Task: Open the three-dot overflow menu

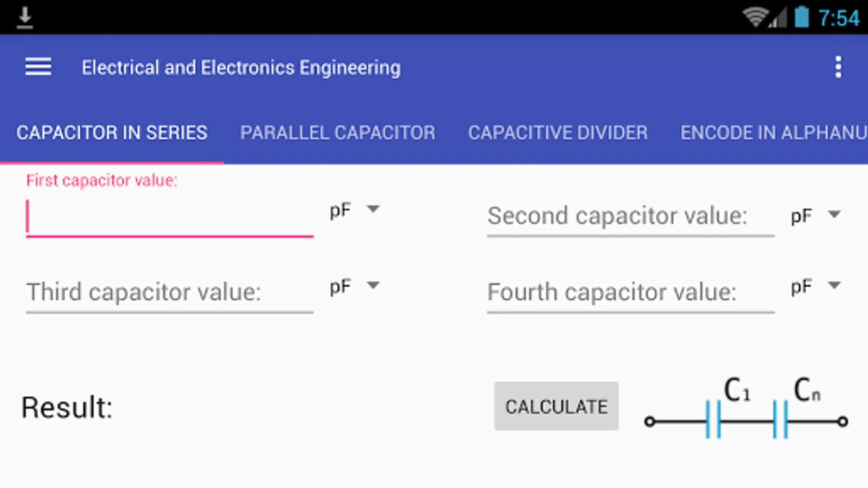Action: click(838, 67)
